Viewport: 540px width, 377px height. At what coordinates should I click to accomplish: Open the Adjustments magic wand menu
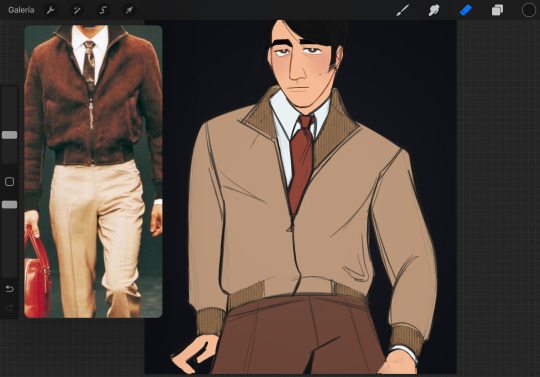[x=76, y=10]
